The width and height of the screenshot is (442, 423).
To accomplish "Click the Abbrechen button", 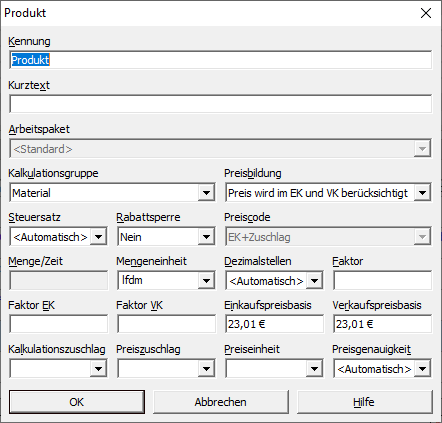I will (x=221, y=402).
